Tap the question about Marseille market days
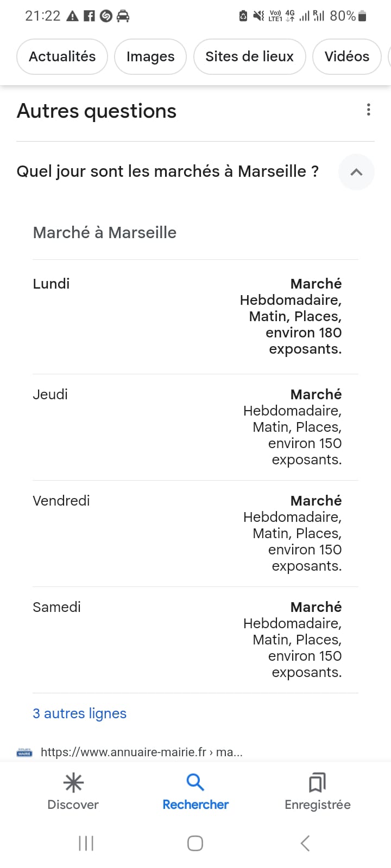The image size is (391, 868). click(167, 171)
